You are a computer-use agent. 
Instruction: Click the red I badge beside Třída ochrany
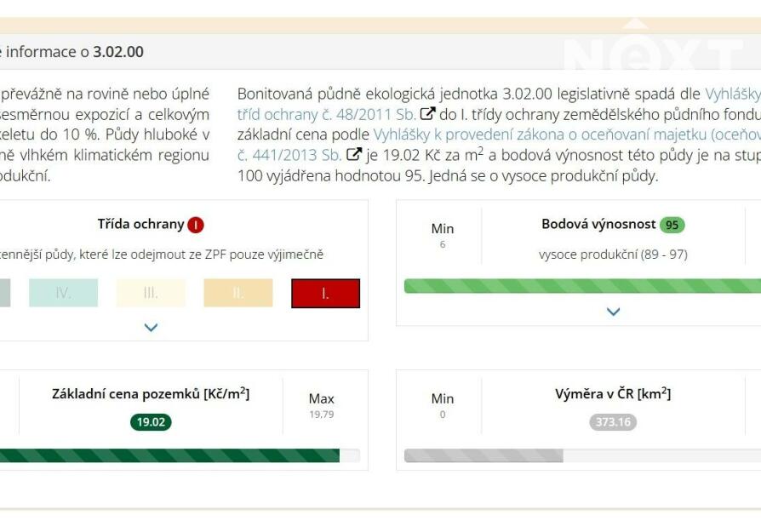pos(196,225)
